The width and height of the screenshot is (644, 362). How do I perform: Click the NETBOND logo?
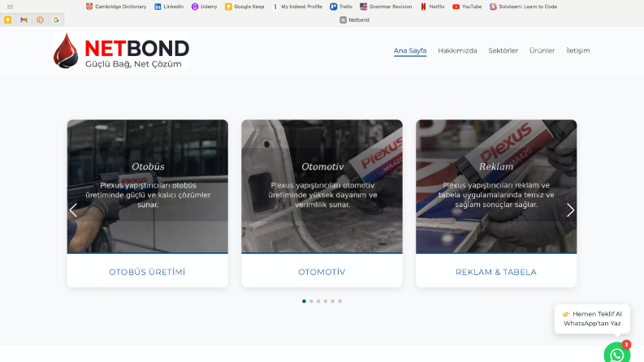tap(121, 50)
